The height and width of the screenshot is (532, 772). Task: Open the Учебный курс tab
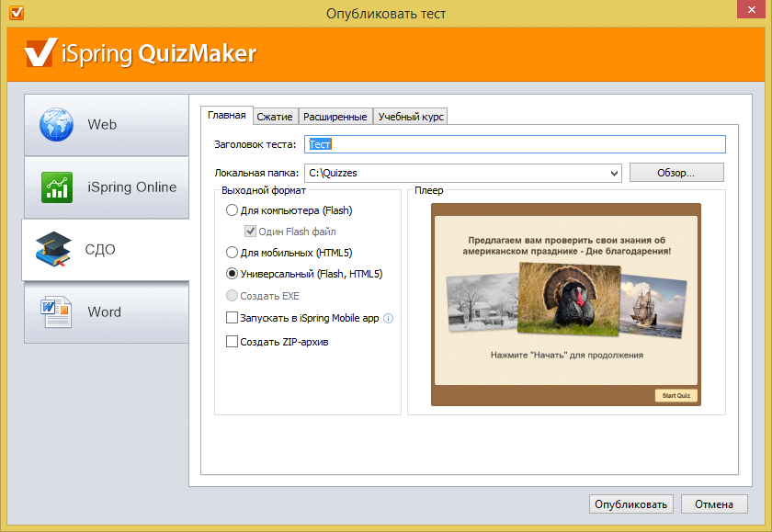pyautogui.click(x=411, y=117)
